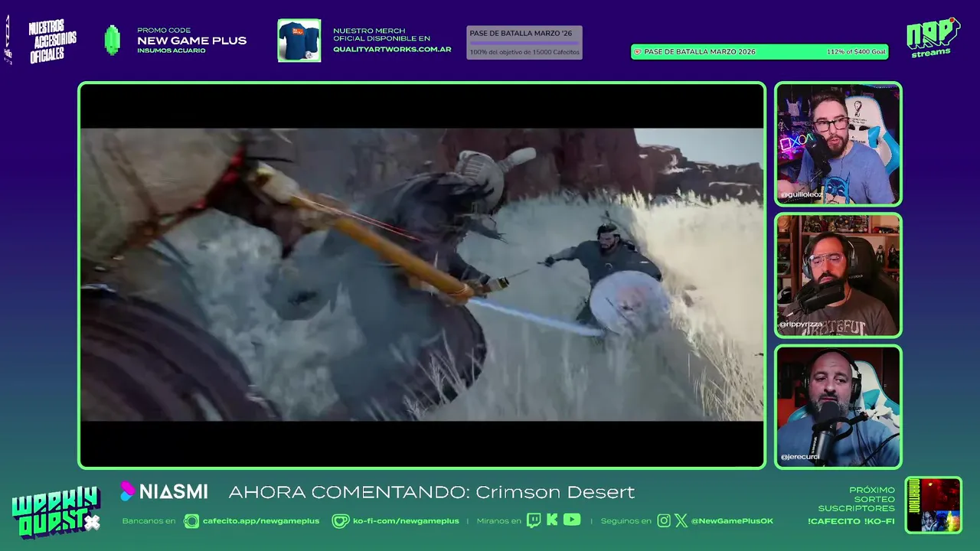
Task: Click the NEW GAME PLUS promo code text
Action: click(x=191, y=41)
